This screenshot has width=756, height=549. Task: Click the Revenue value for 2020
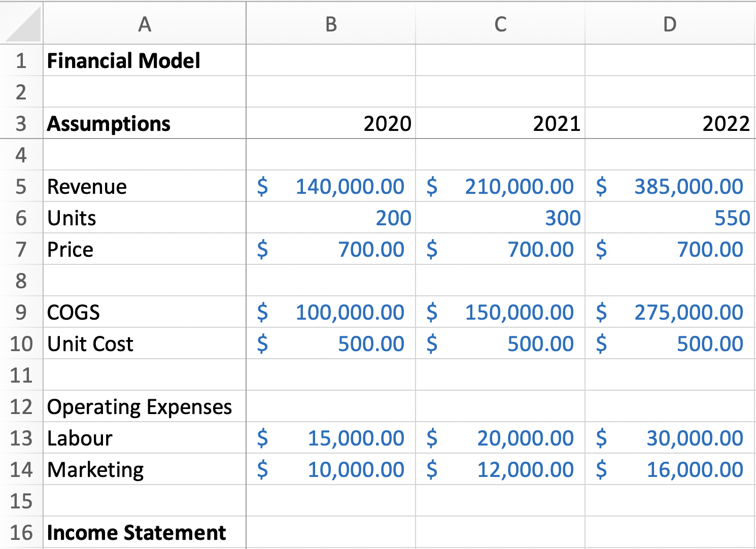tap(330, 186)
